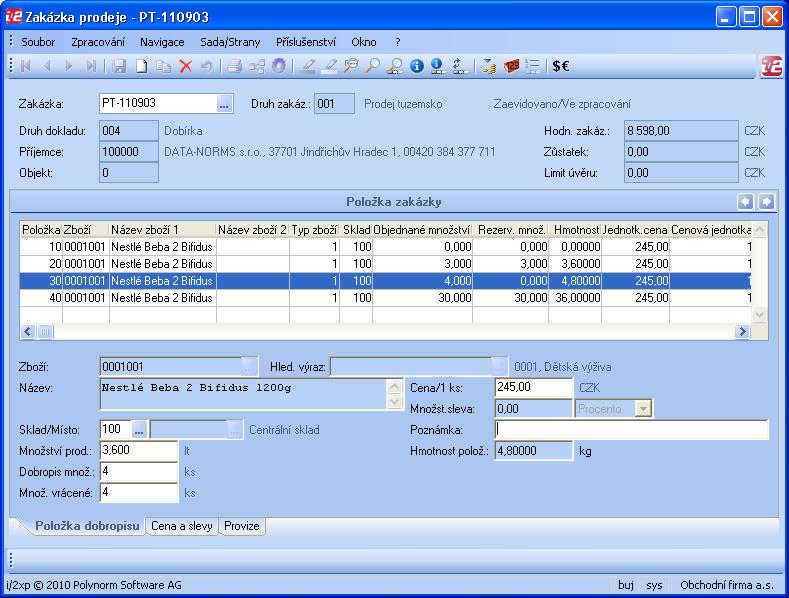Click the plain magnifier search icon

pyautogui.click(x=373, y=66)
